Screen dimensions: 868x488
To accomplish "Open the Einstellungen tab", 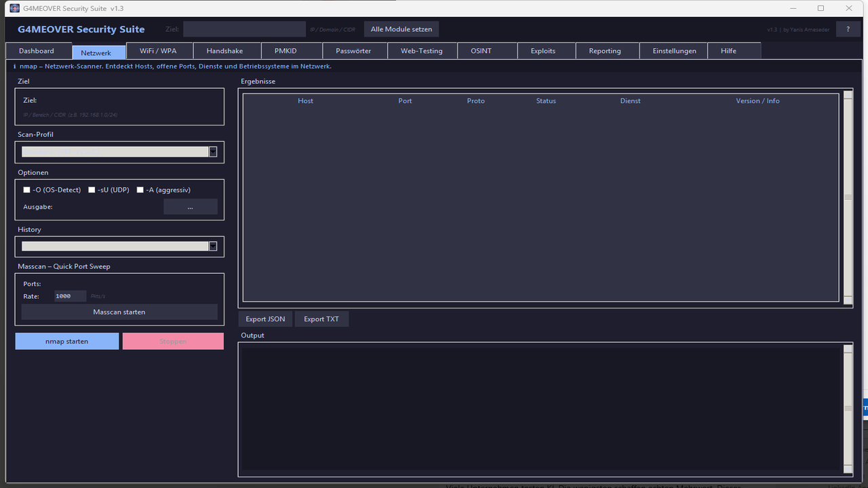I will [674, 51].
